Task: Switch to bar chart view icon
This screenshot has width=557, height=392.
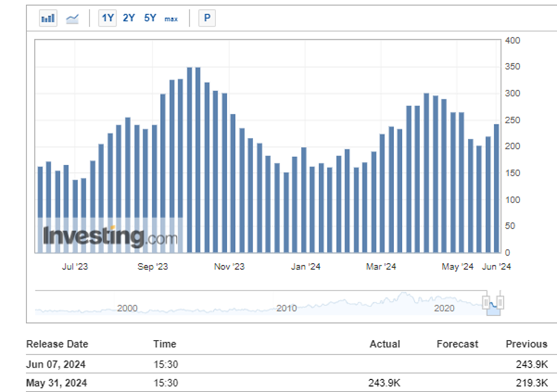Action: (48, 18)
